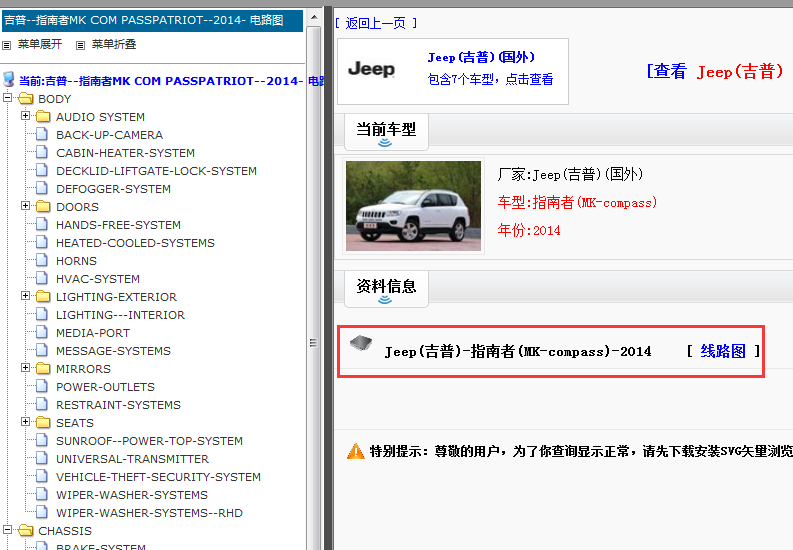
Task: Click the 菜单展开 list icon
Action: point(7,45)
